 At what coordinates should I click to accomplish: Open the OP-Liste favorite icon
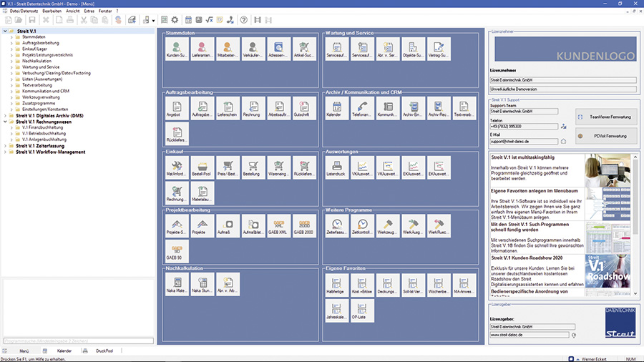tap(362, 310)
